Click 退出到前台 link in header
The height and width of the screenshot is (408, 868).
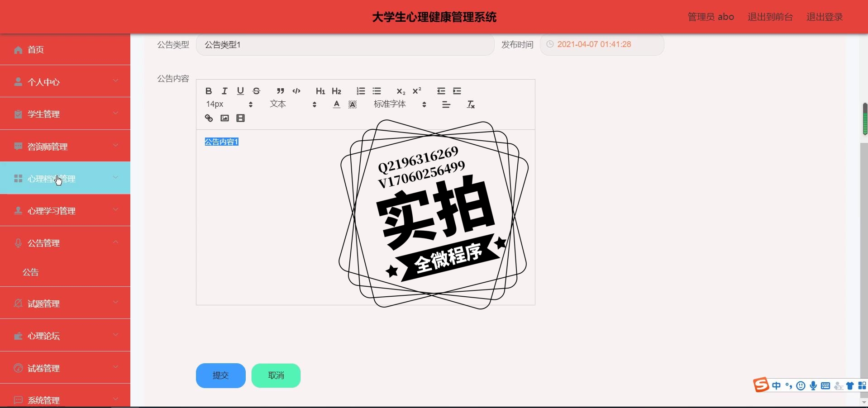(770, 17)
